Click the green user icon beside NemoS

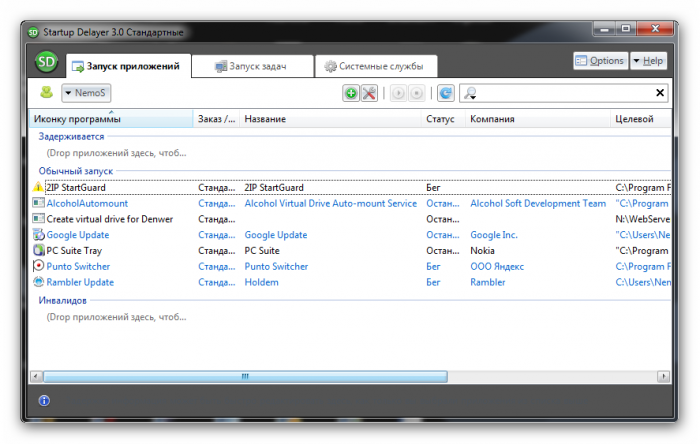tap(46, 93)
